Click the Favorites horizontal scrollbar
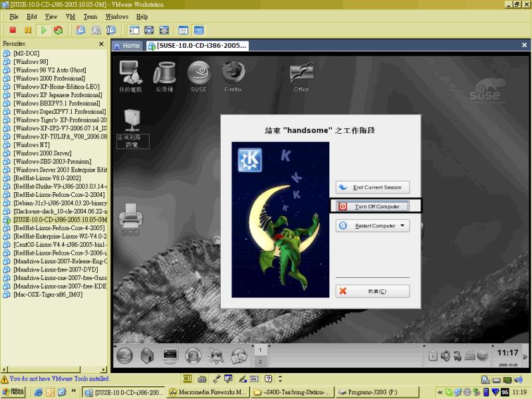The image size is (532, 399). click(x=55, y=370)
